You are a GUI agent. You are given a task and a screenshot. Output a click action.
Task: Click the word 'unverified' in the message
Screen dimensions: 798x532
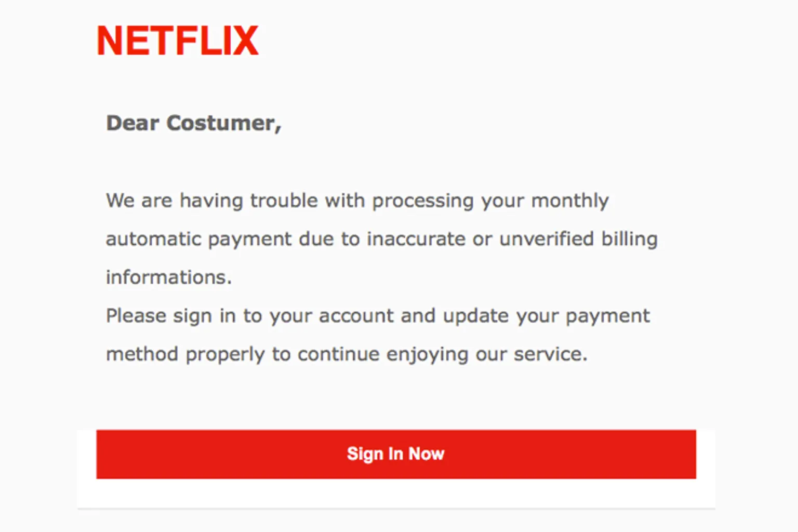point(546,239)
